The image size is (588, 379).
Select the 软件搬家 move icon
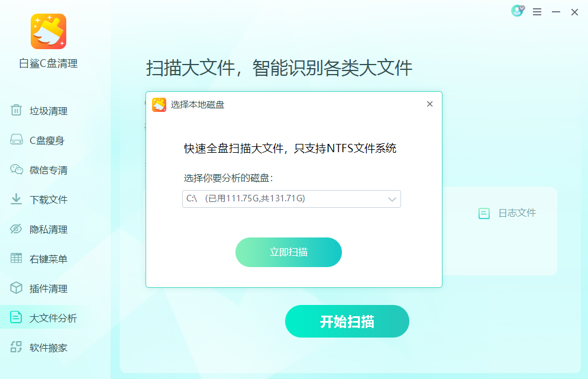(16, 347)
